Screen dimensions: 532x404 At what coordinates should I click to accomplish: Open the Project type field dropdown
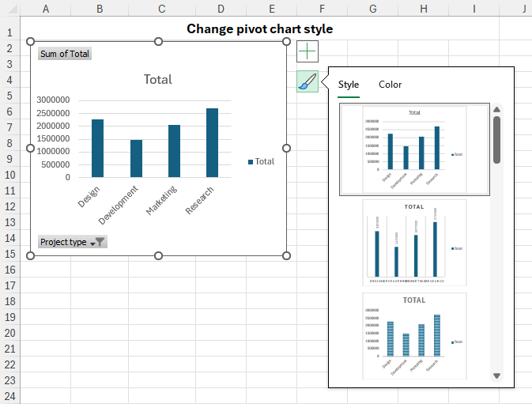72,242
